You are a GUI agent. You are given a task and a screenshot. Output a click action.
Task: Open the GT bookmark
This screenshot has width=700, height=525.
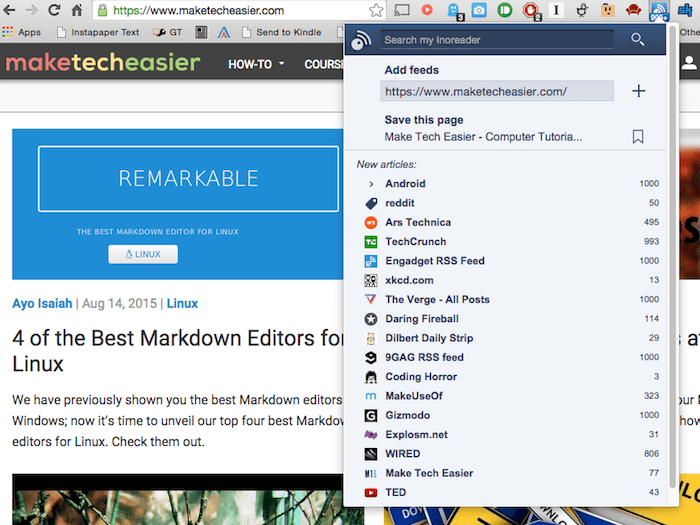pos(167,32)
